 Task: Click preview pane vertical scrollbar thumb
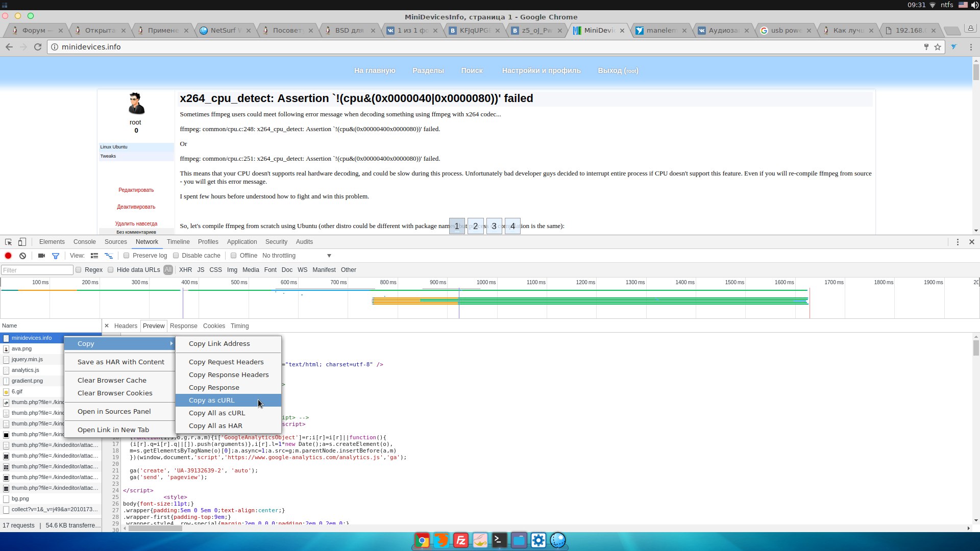976,348
